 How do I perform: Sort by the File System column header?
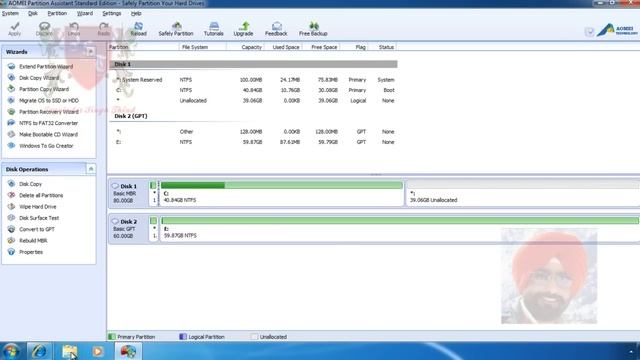(x=202, y=47)
